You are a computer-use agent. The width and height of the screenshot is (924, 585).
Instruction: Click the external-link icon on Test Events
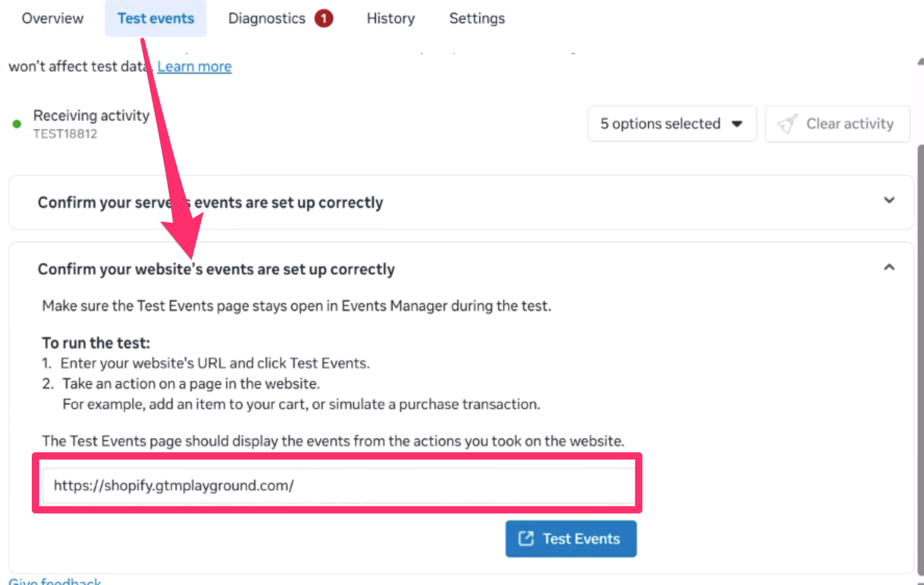tap(526, 539)
